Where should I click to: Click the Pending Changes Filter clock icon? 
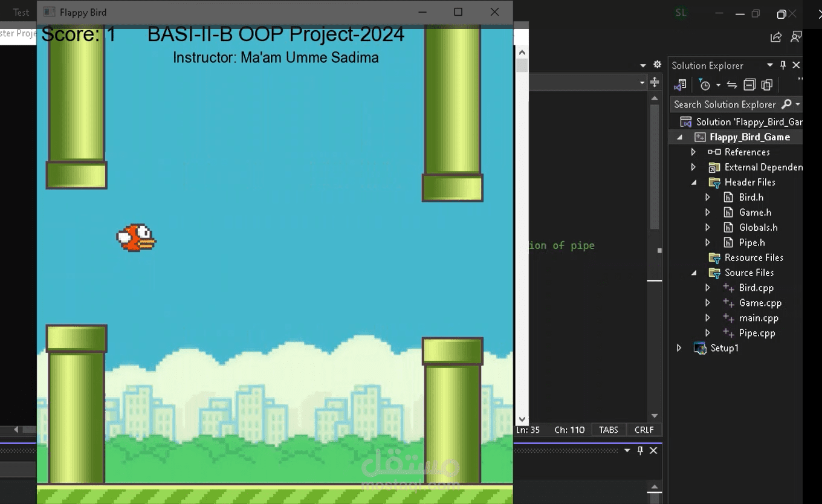pos(705,85)
